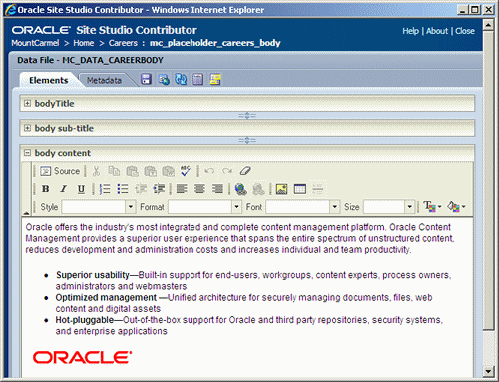Screen dimensions: 499x382
Task: Select the Oracle logo image in editor
Action: pos(82,357)
